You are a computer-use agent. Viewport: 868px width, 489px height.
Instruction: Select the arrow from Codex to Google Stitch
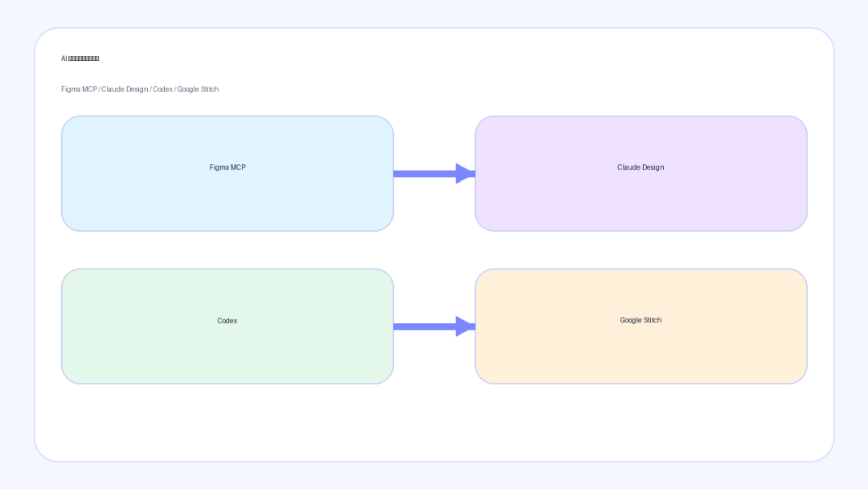point(435,327)
